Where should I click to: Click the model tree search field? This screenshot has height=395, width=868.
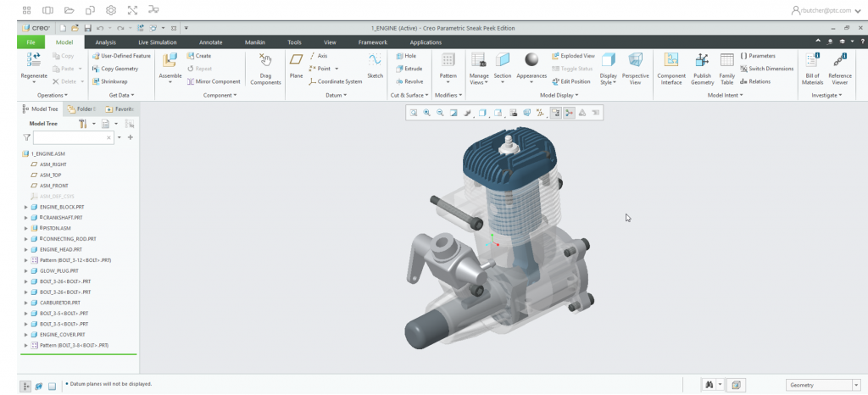click(x=70, y=137)
